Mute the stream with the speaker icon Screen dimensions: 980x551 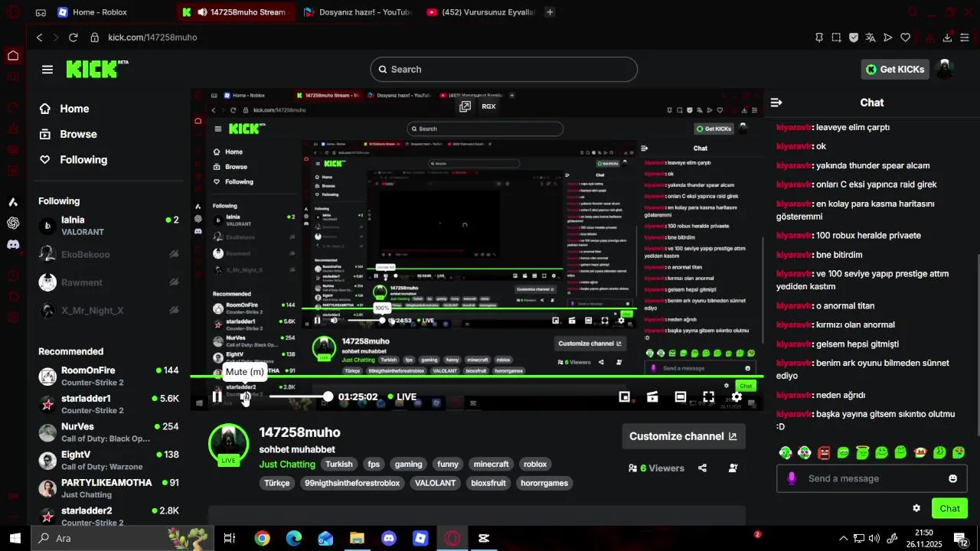pyautogui.click(x=245, y=396)
